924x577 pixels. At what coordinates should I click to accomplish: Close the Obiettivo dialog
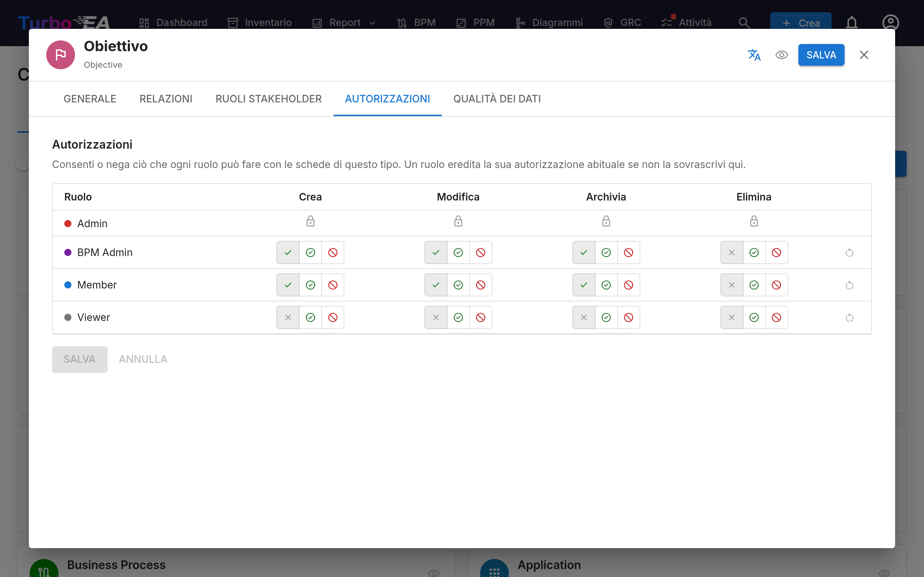[x=864, y=55]
